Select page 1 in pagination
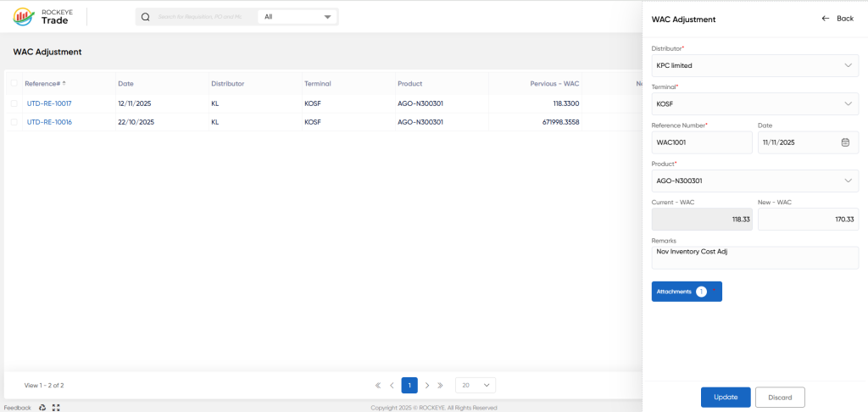 click(x=409, y=385)
